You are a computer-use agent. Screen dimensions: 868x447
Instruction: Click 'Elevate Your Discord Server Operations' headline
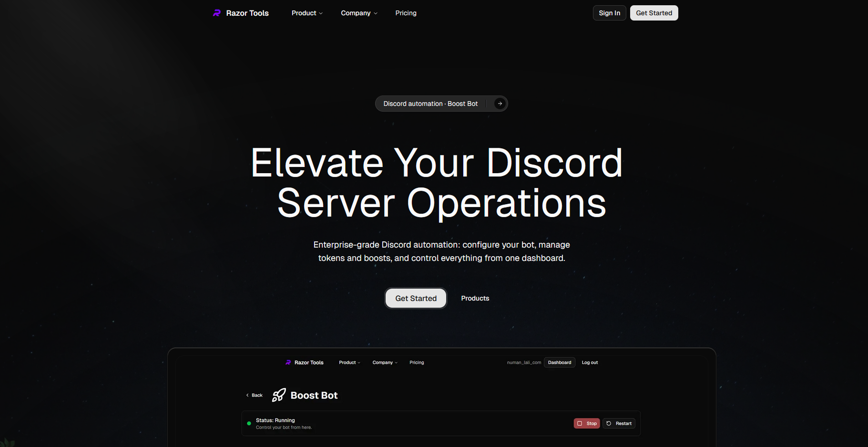pos(437,183)
